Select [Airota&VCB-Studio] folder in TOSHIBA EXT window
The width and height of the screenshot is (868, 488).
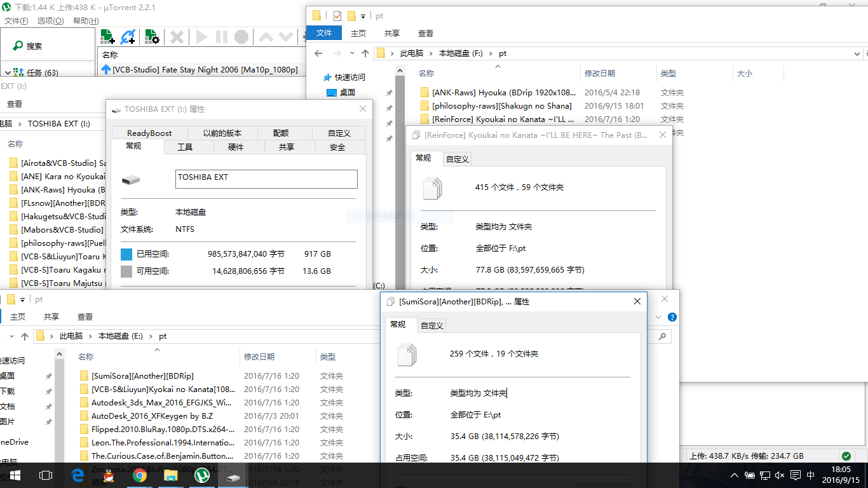tap(57, 163)
